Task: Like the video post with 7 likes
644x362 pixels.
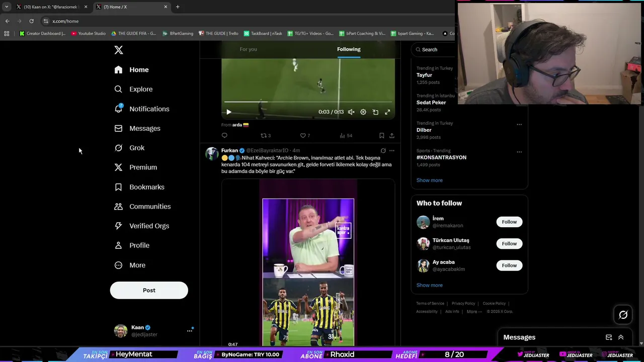Action: click(x=305, y=135)
